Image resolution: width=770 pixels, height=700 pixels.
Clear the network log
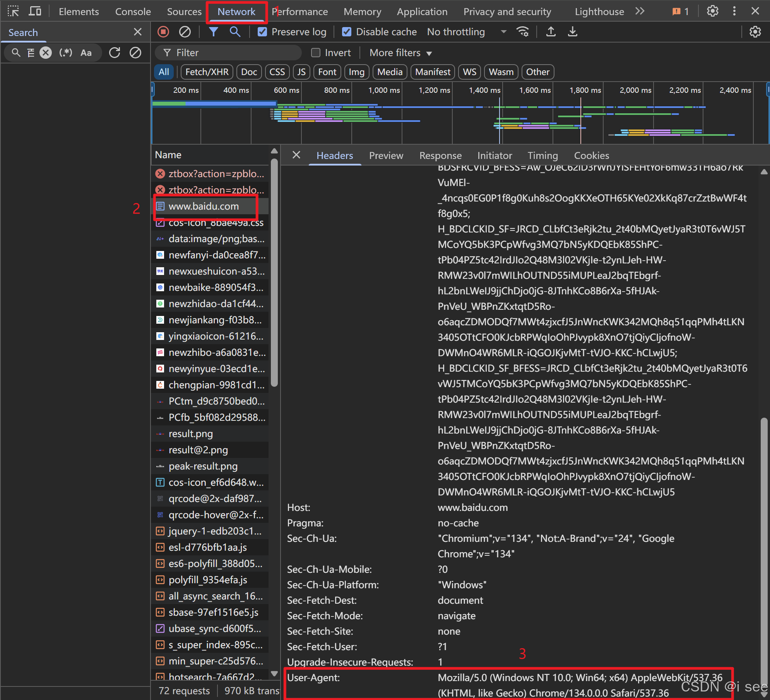point(185,32)
